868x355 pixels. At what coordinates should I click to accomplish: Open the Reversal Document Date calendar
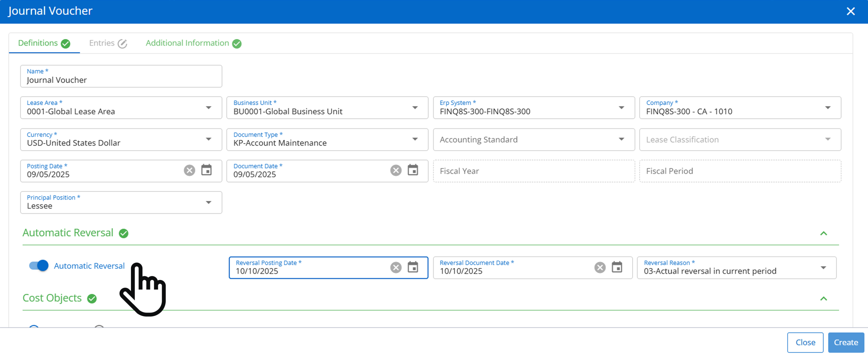(x=617, y=267)
